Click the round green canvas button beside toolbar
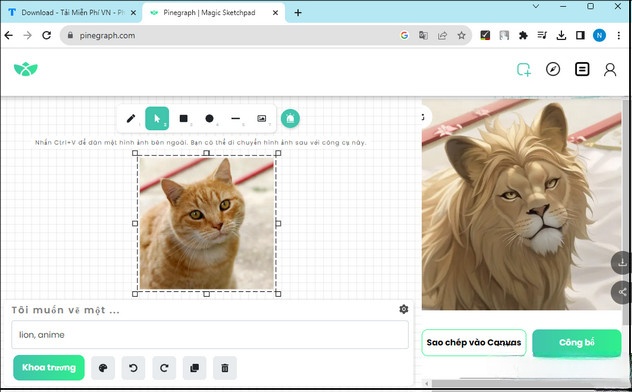This screenshot has height=392, width=632. (x=290, y=118)
